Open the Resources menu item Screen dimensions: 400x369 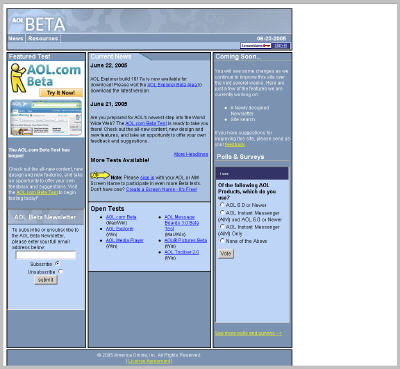point(43,38)
